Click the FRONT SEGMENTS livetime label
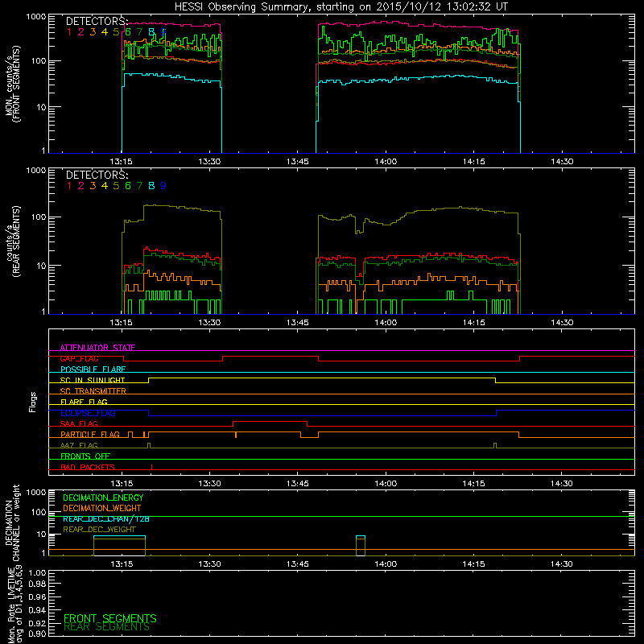The width and height of the screenshot is (644, 644). point(110,618)
